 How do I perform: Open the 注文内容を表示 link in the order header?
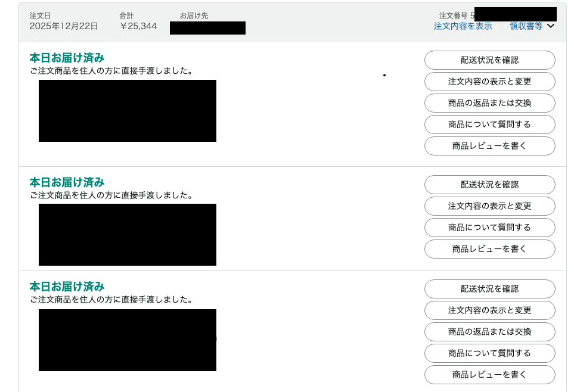[463, 26]
